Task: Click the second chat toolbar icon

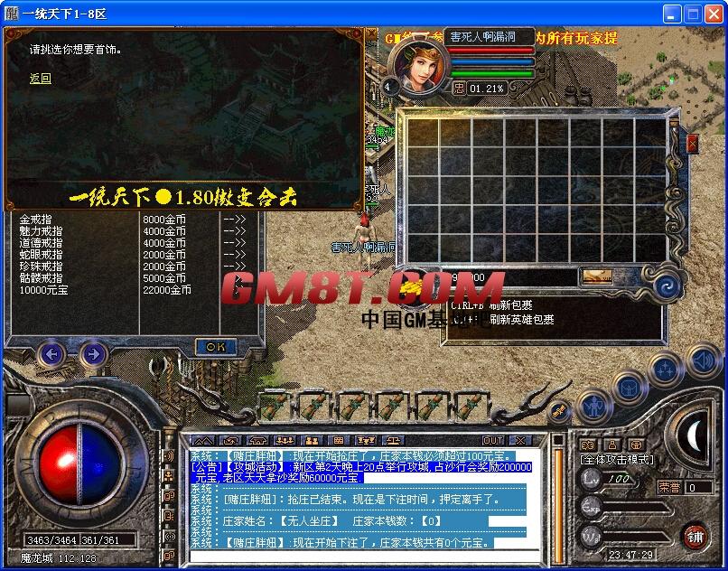Action: (x=229, y=440)
